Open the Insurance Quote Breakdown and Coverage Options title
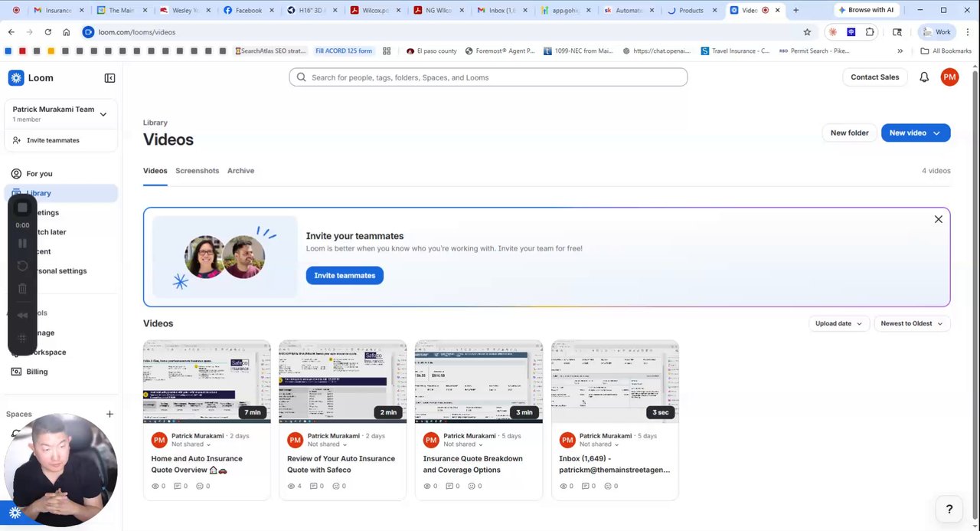The width and height of the screenshot is (980, 531). coord(472,464)
